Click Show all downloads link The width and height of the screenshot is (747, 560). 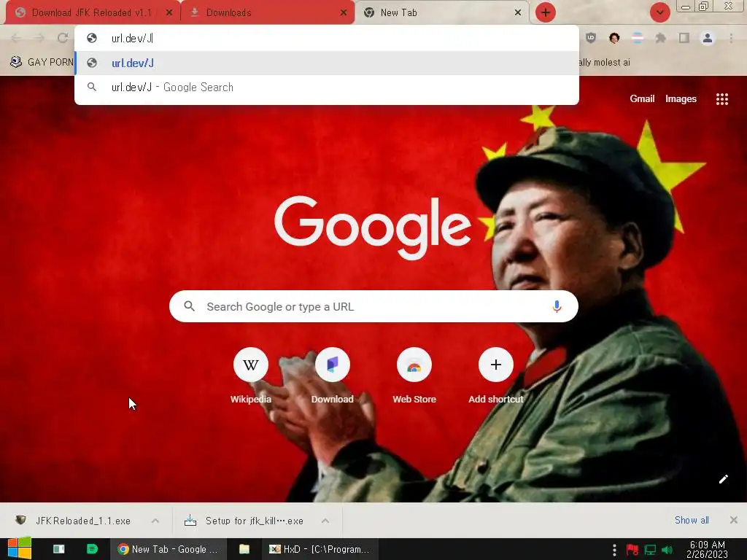point(692,520)
